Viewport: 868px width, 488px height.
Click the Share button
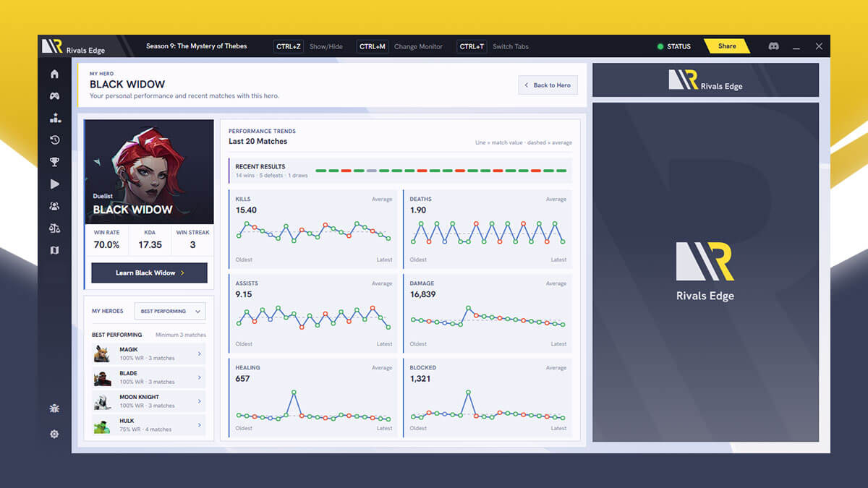[x=726, y=46]
